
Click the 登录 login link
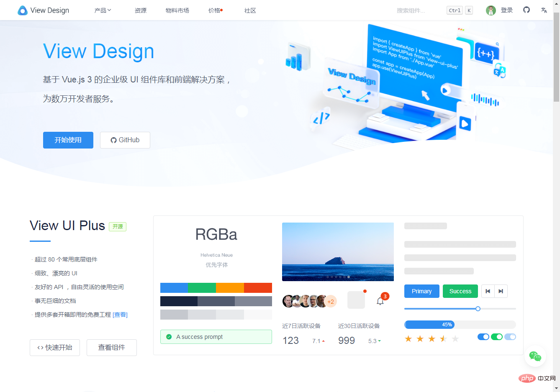coord(507,10)
